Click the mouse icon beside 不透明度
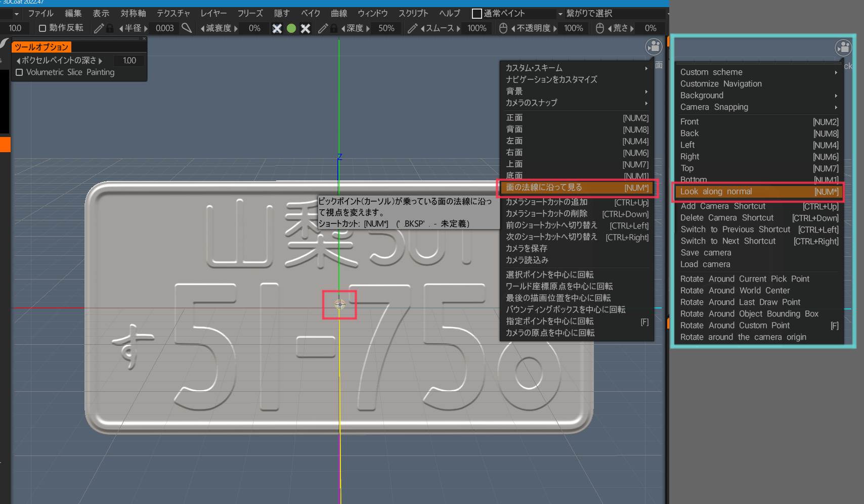 coord(503,28)
